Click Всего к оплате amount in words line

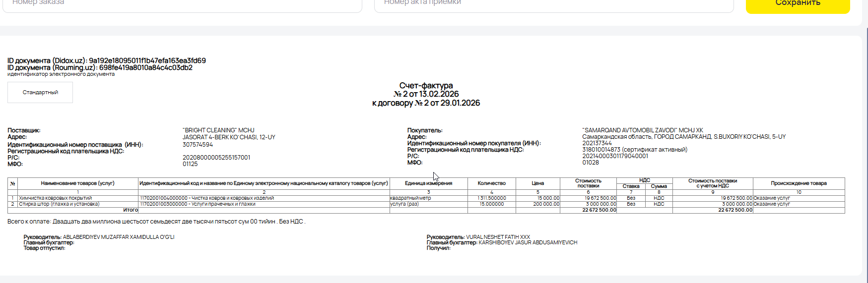(x=156, y=222)
